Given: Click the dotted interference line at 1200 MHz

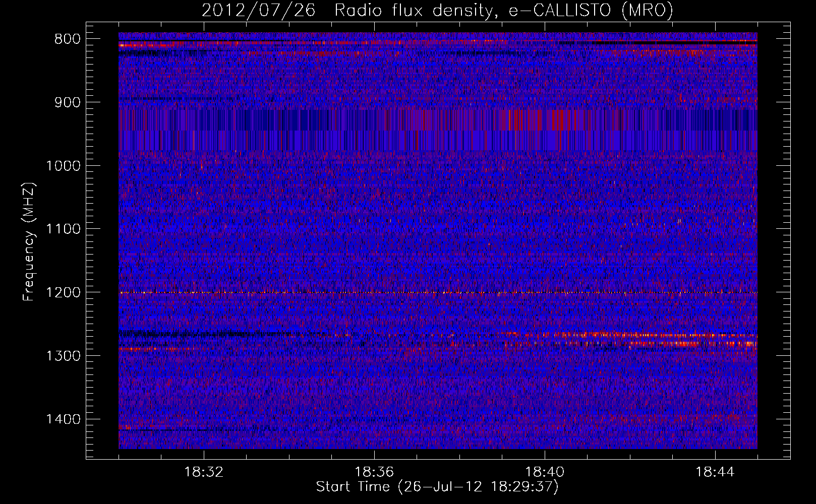Looking at the screenshot, I should point(438,292).
